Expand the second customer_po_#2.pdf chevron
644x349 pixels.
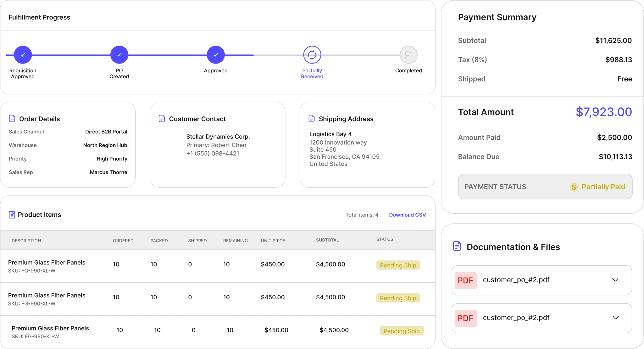point(615,318)
